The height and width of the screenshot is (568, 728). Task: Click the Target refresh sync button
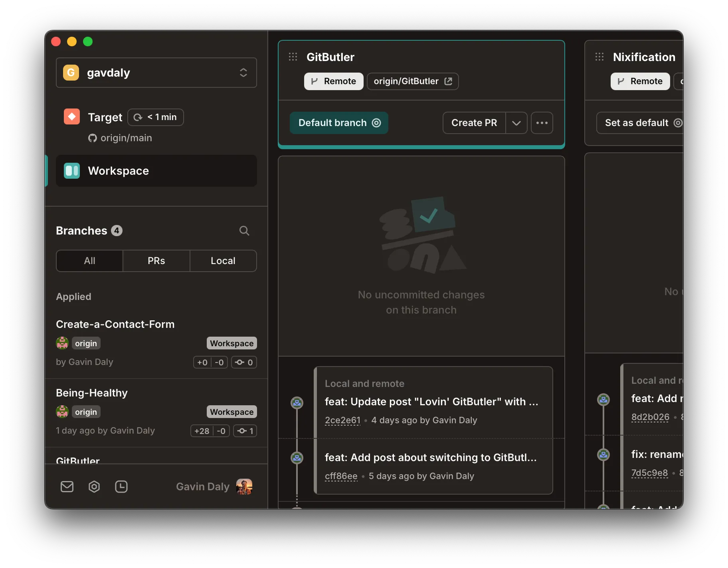pyautogui.click(x=156, y=117)
